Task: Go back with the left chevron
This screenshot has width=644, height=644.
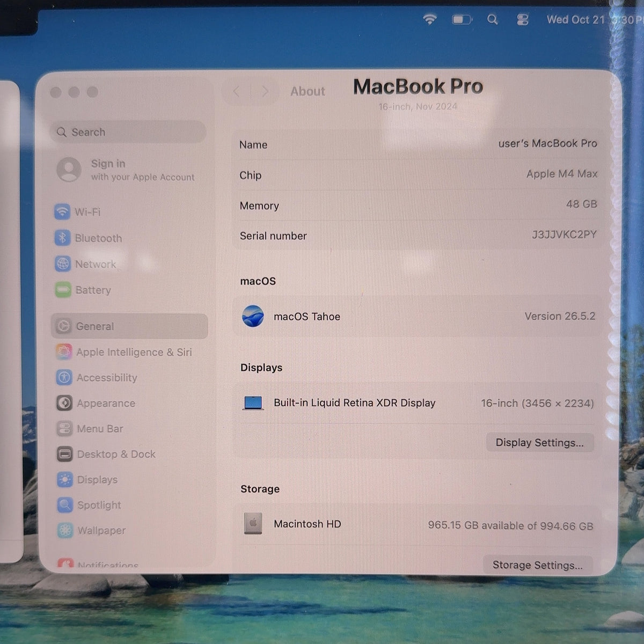Action: pyautogui.click(x=237, y=92)
